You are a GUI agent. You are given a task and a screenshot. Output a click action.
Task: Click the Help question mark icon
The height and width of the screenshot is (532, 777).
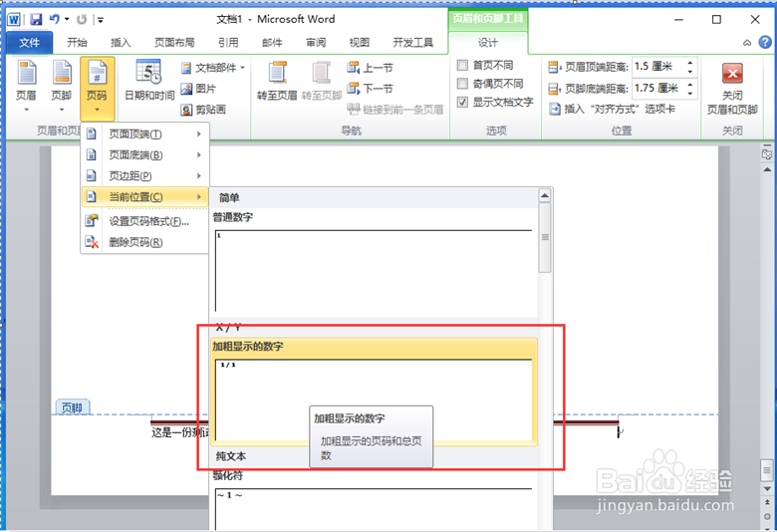(x=765, y=42)
